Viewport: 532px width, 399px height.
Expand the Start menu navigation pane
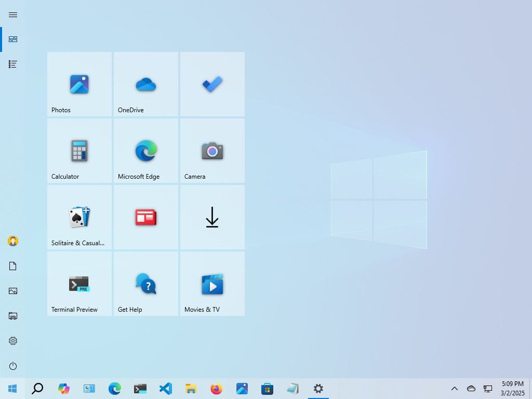(12, 15)
